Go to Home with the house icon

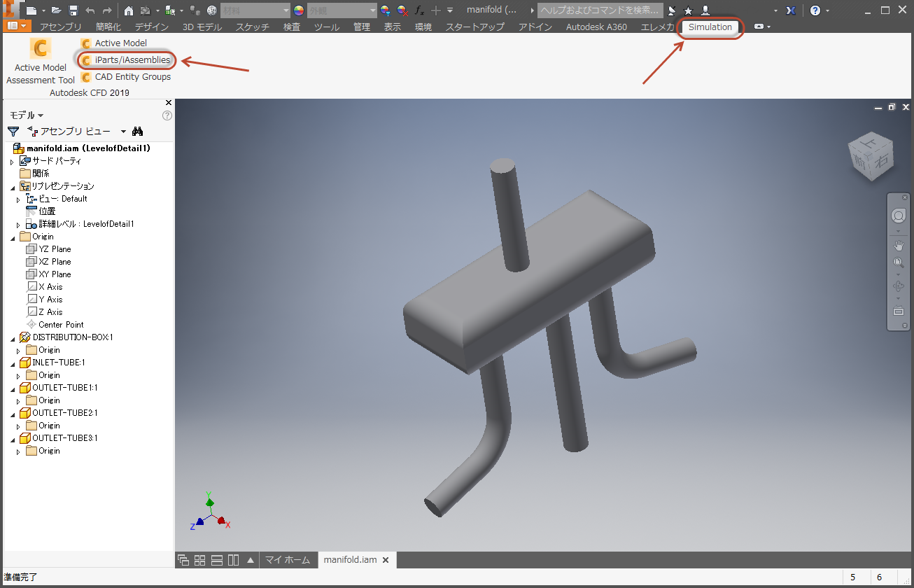pos(129,10)
